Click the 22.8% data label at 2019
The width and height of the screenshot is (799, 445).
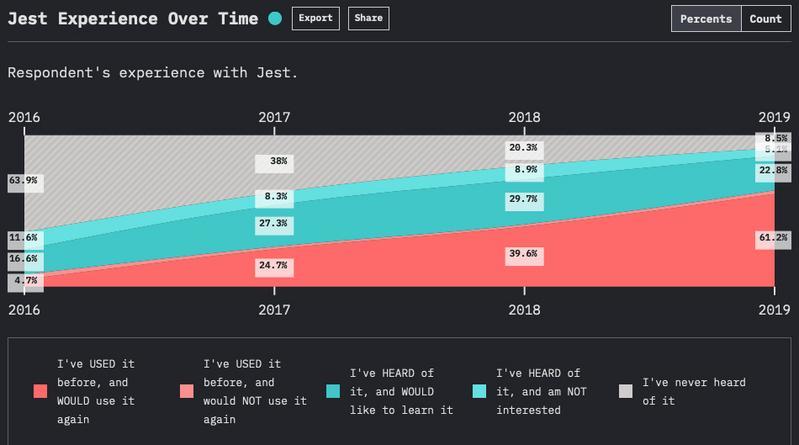pyautogui.click(x=774, y=173)
